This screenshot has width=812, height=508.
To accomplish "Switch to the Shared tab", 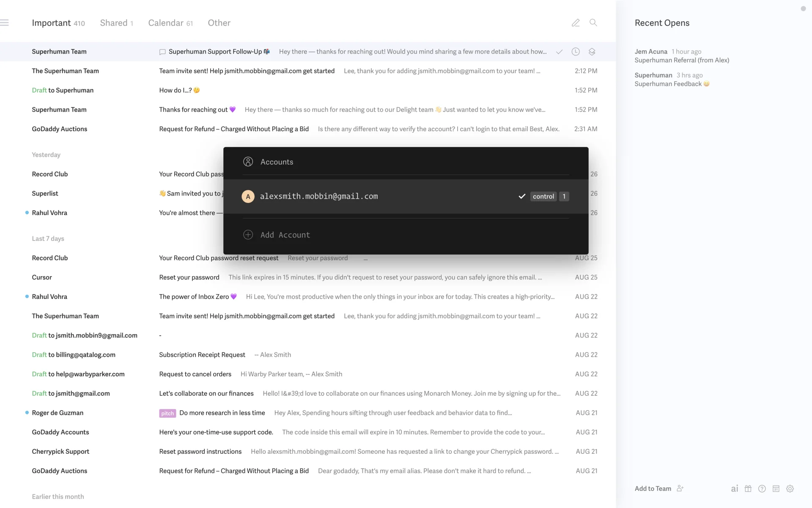I will [x=116, y=23].
